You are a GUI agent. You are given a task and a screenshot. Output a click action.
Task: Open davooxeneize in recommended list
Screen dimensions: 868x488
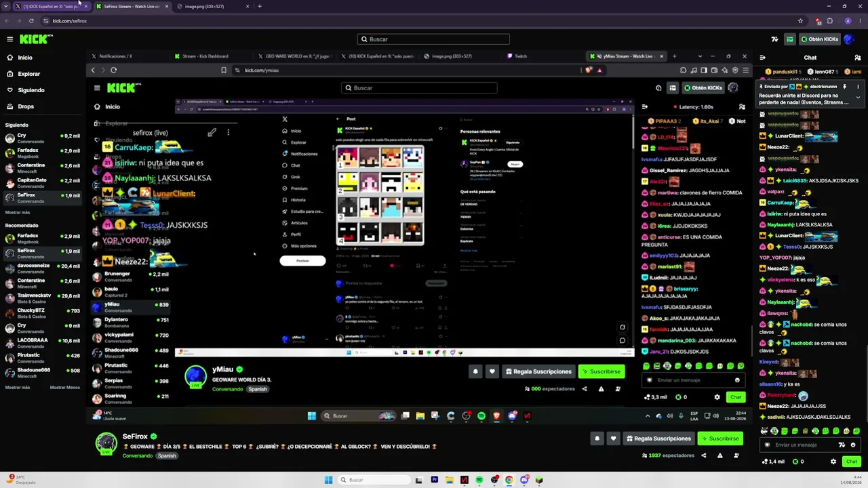(x=42, y=268)
